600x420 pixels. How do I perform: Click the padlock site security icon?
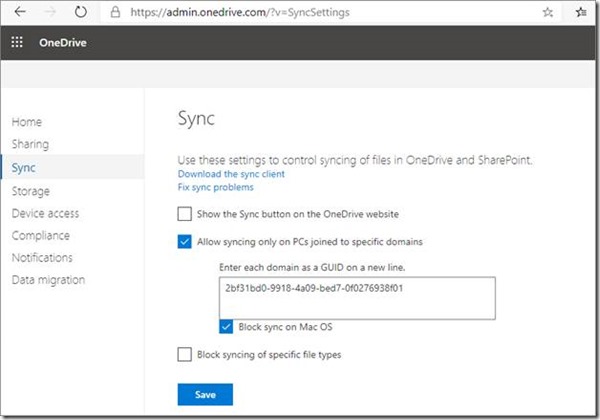click(x=115, y=12)
